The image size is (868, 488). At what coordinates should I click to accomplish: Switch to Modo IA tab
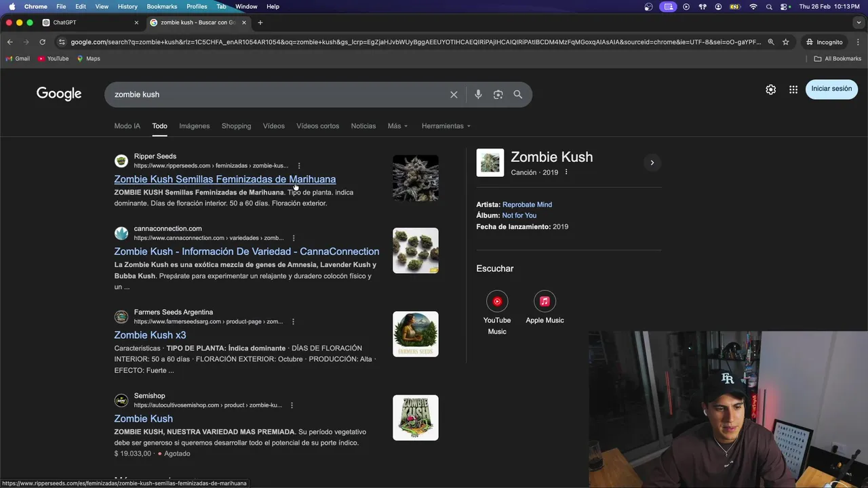[127, 126]
